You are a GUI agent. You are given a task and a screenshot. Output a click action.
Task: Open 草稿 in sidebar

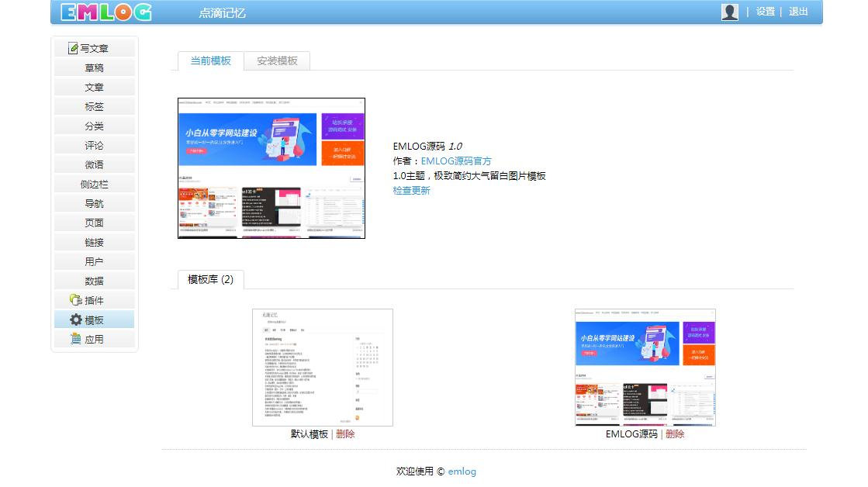(94, 67)
